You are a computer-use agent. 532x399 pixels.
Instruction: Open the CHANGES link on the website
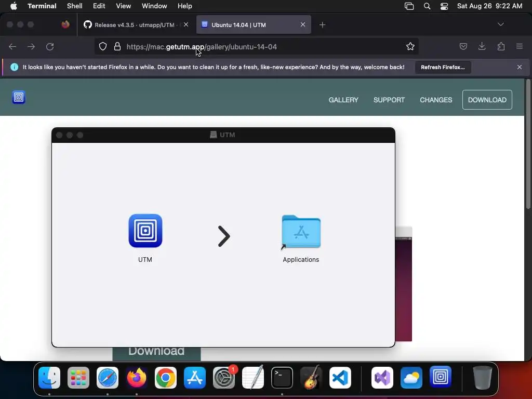pyautogui.click(x=436, y=100)
